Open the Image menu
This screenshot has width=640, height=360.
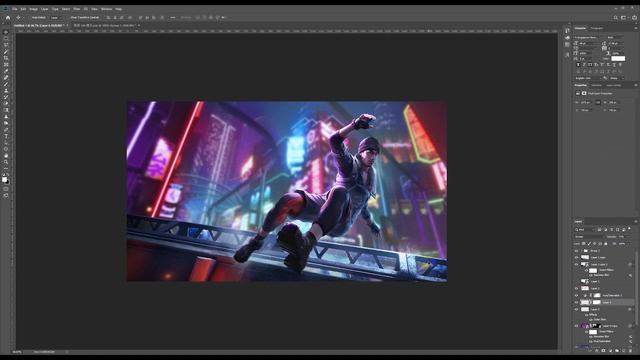click(33, 9)
